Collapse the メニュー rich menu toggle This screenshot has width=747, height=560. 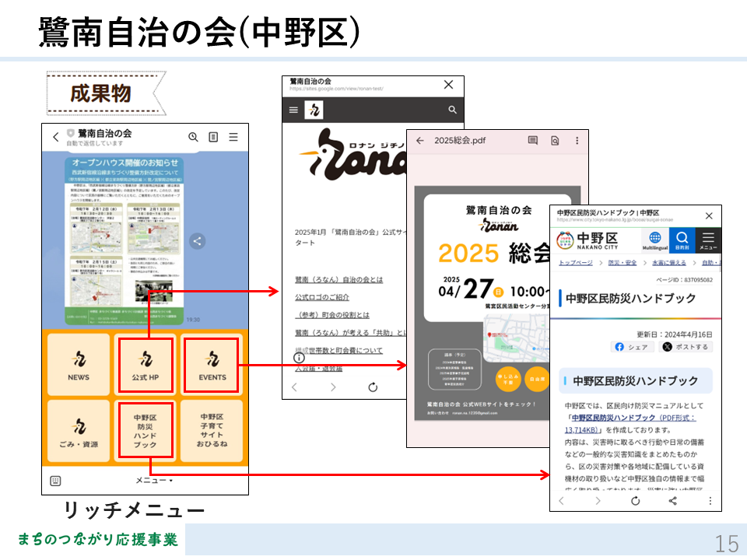point(153,481)
